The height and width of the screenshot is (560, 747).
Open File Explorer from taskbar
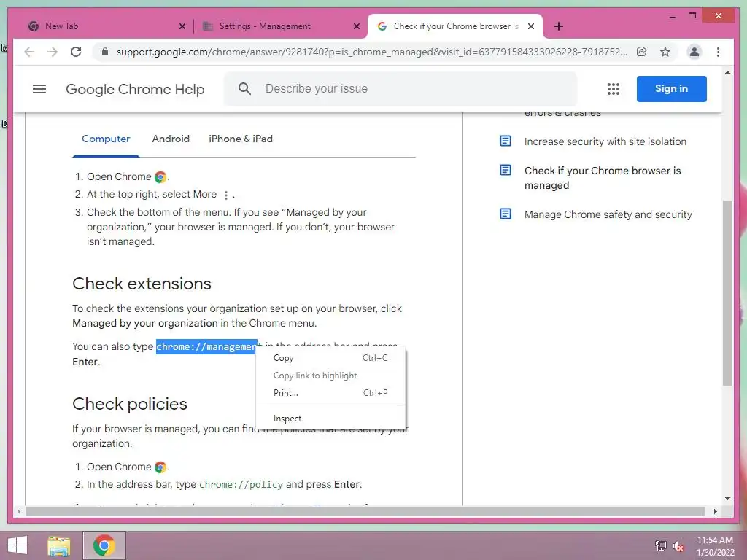[x=59, y=545]
